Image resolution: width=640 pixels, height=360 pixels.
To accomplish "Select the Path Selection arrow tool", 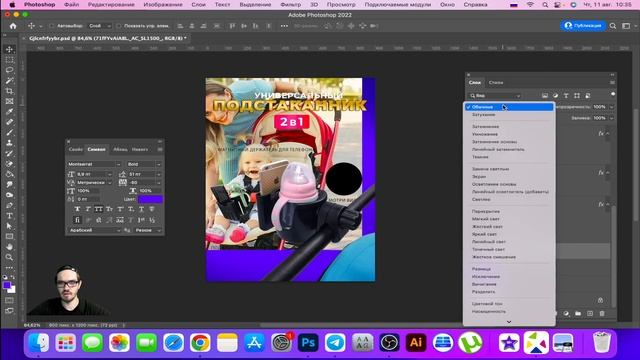I will pos(9,226).
